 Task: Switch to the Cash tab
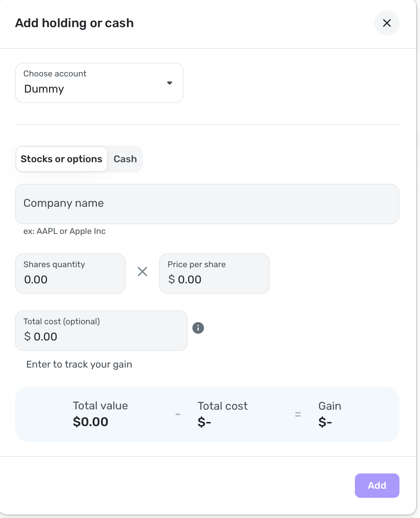pos(125,159)
